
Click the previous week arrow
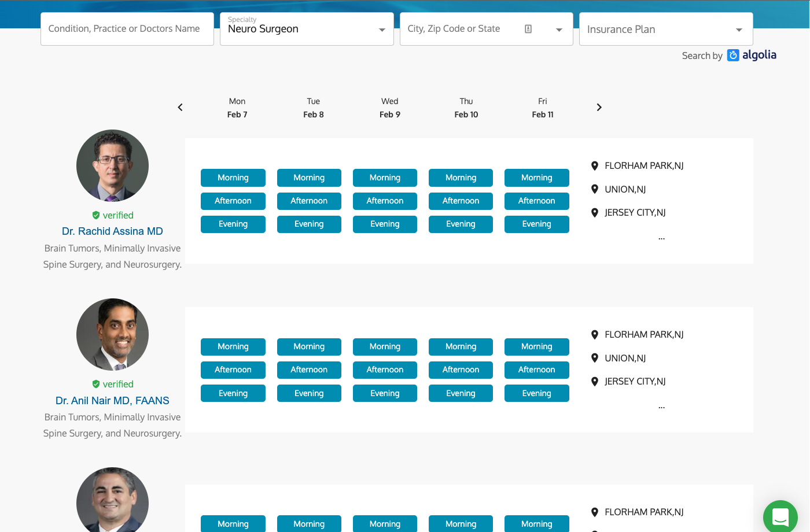180,107
